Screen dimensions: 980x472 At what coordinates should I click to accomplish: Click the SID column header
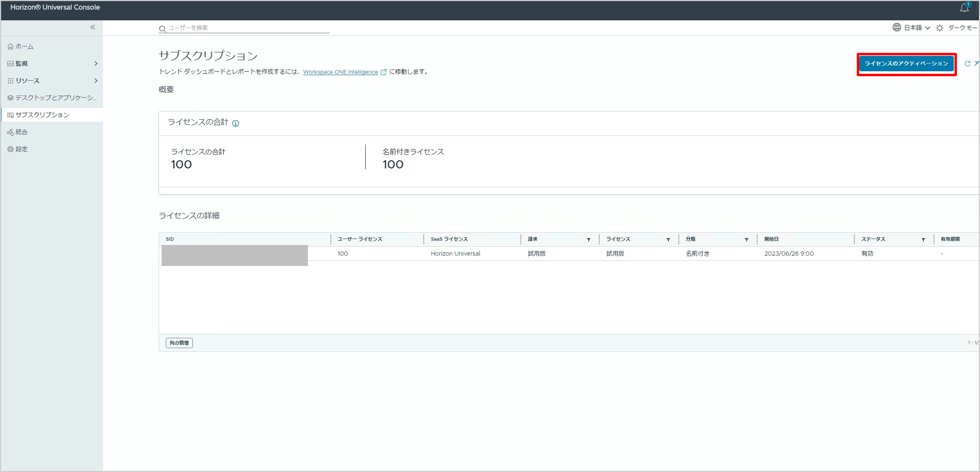pos(170,239)
